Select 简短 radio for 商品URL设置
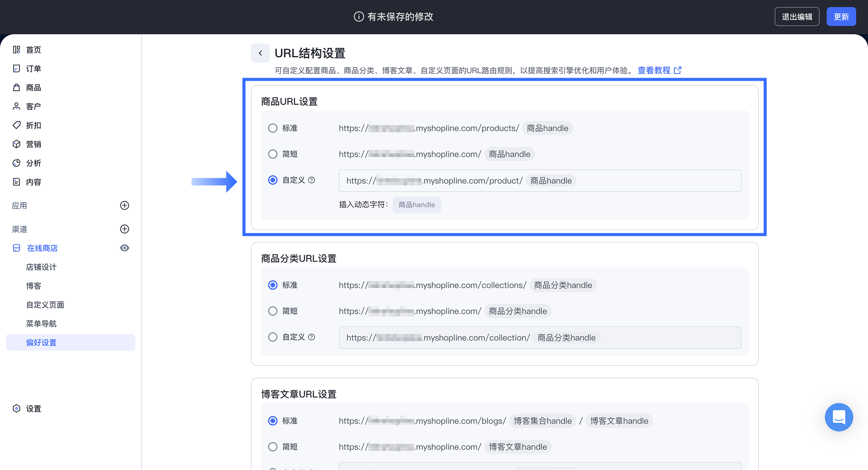This screenshot has height=470, width=868. pyautogui.click(x=273, y=154)
